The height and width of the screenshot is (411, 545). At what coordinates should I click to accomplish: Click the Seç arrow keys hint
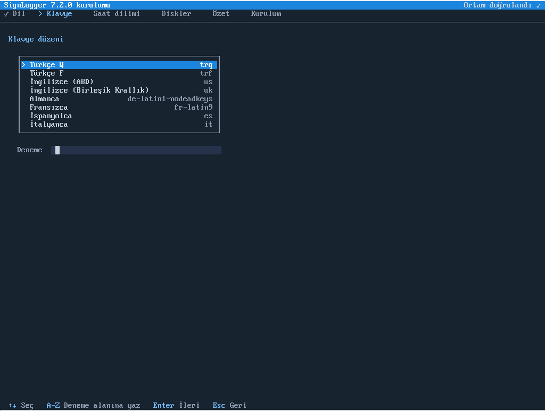point(21,405)
